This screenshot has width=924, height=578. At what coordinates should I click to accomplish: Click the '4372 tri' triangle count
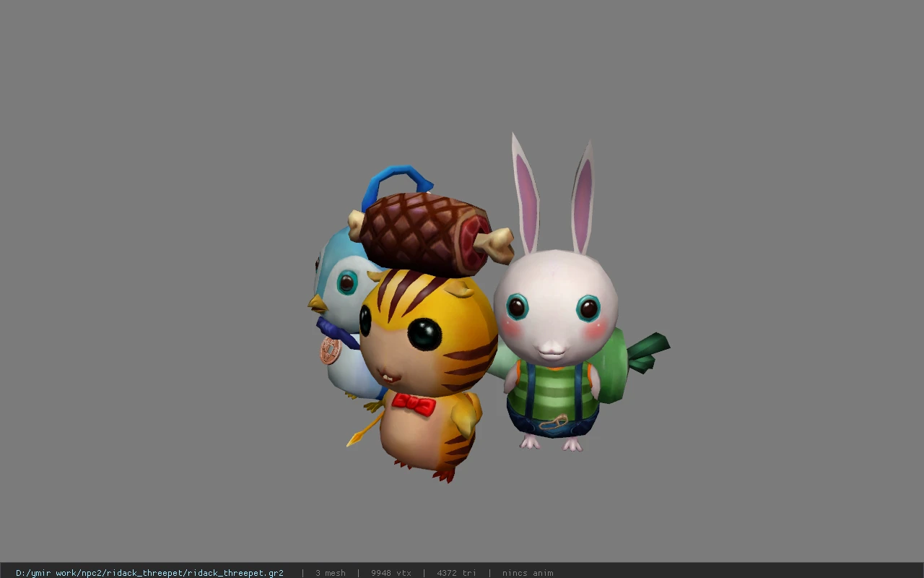click(x=456, y=573)
